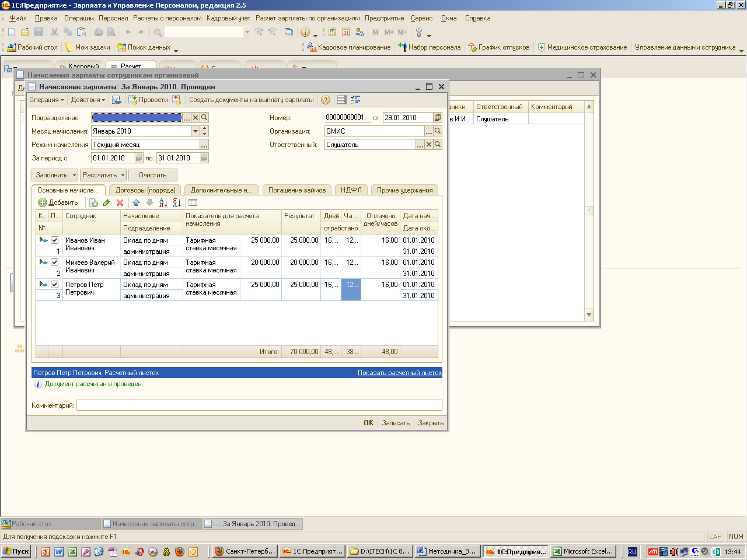Switch to Методичка Word document in taskbar
The image size is (747, 560).
(x=446, y=551)
